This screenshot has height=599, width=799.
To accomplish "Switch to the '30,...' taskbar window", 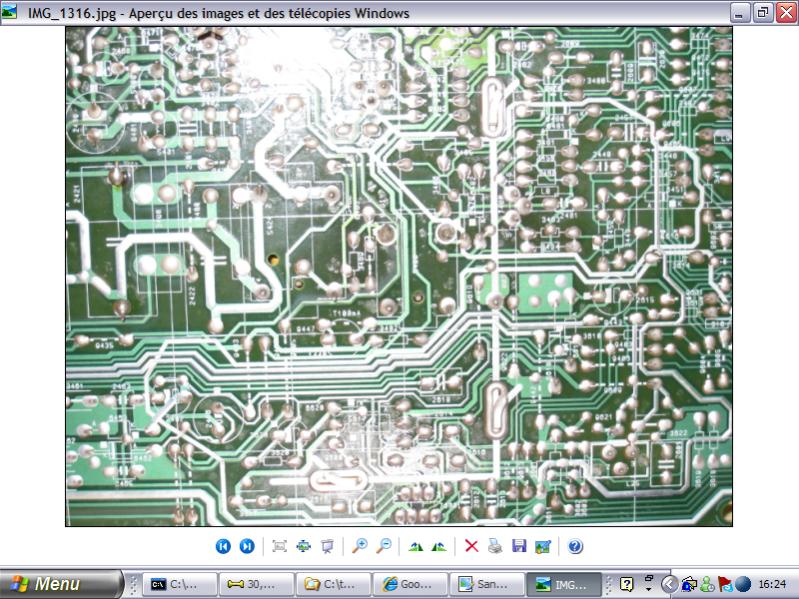I will (x=257, y=584).
